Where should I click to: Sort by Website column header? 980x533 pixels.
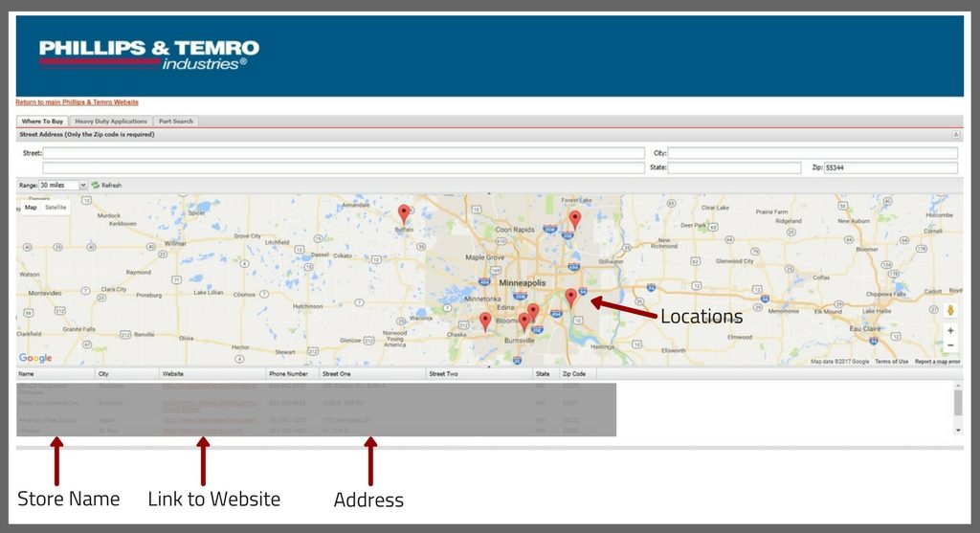click(x=212, y=373)
